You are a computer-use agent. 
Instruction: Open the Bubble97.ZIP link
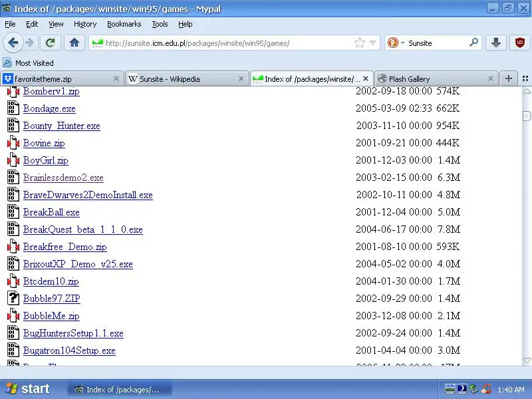tap(52, 299)
